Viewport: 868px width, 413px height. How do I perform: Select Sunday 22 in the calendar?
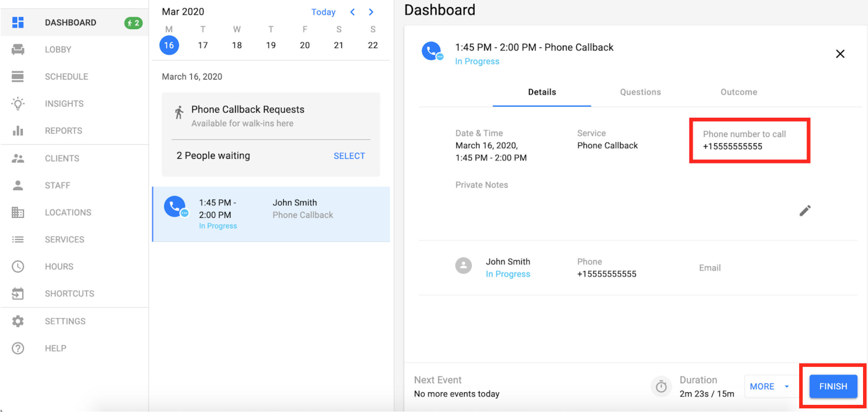[x=373, y=45]
